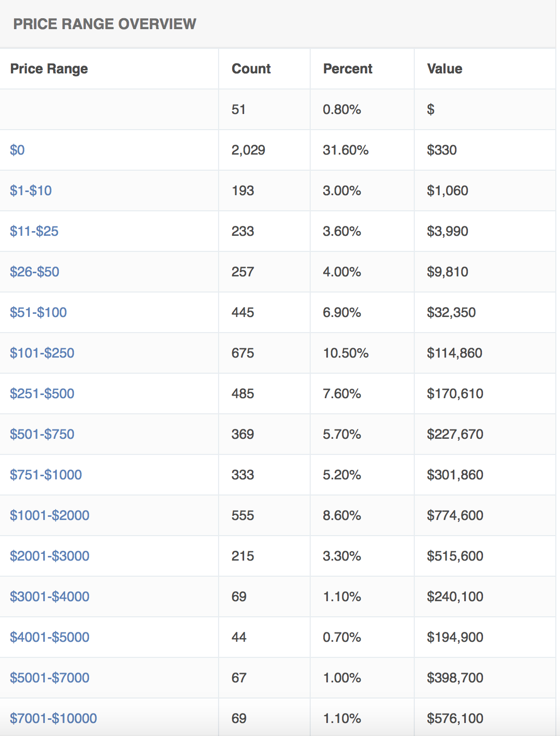The width and height of the screenshot is (560, 736).
Task: Select the $3001-$4000 range link
Action: (49, 597)
